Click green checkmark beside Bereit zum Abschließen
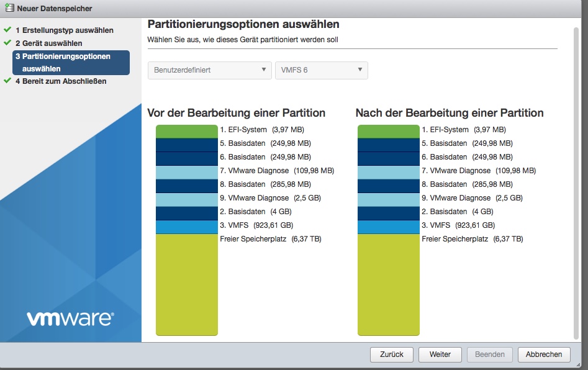 [7, 81]
